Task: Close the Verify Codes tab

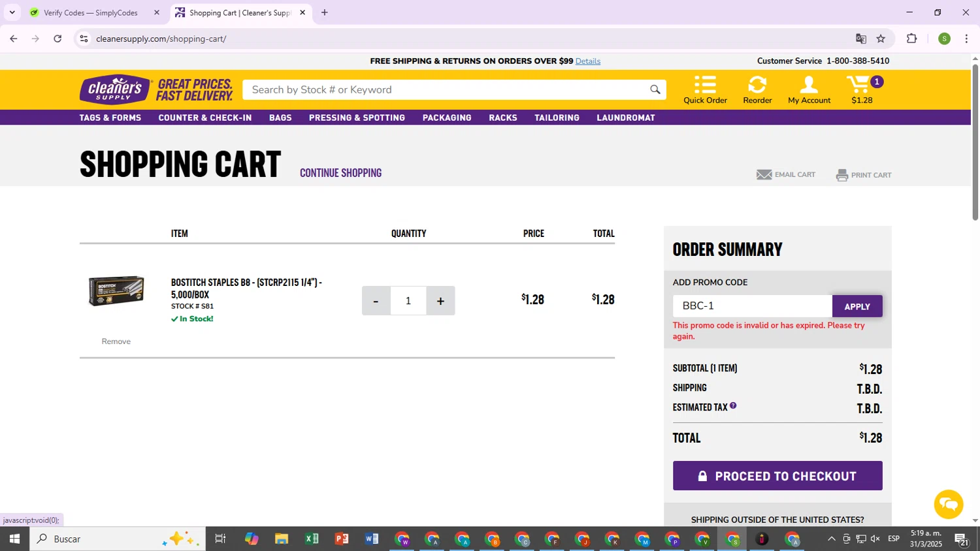Action: (x=157, y=12)
